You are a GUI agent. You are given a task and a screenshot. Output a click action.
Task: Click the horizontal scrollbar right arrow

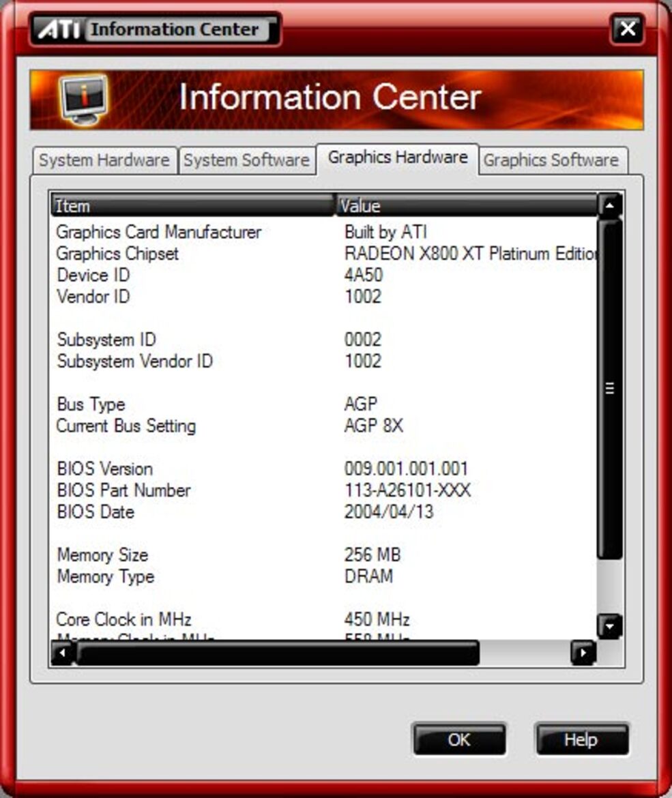(x=583, y=653)
